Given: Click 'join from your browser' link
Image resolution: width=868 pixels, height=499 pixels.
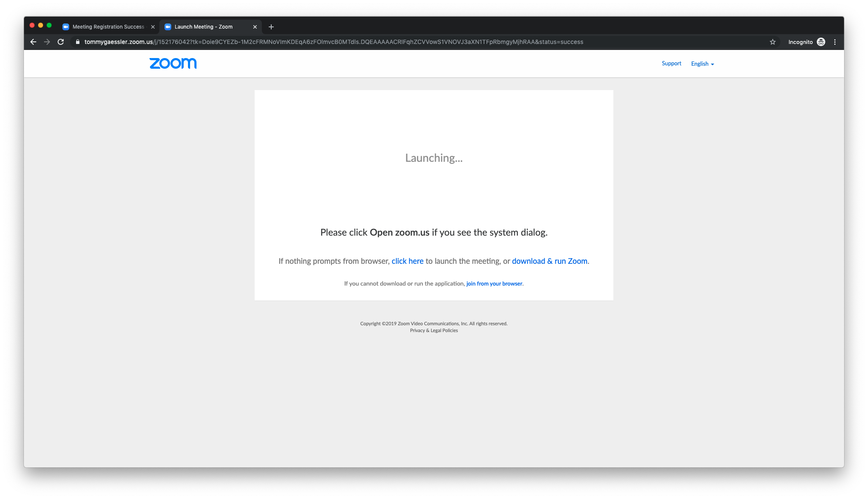Looking at the screenshot, I should tap(494, 283).
